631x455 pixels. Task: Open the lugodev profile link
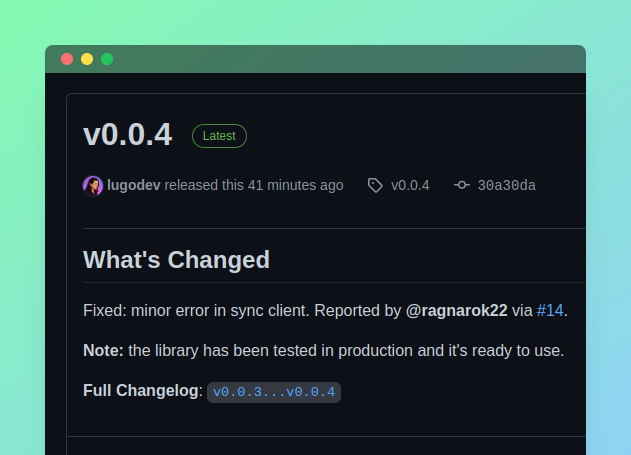134,185
